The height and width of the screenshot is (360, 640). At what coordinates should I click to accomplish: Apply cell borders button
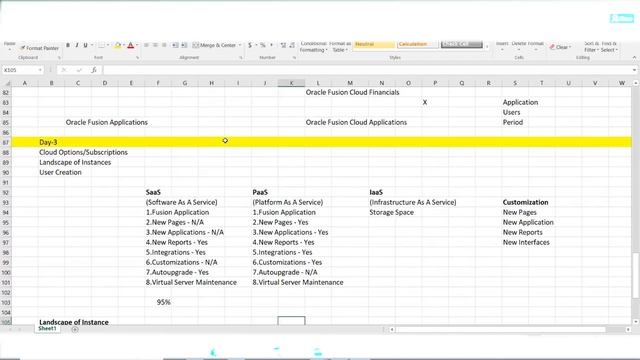click(102, 45)
